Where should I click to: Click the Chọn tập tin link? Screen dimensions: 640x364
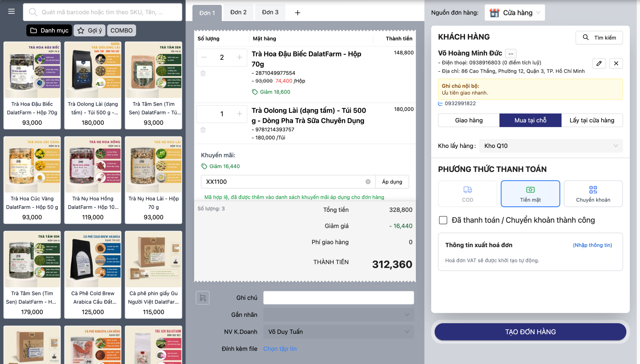coord(279,349)
